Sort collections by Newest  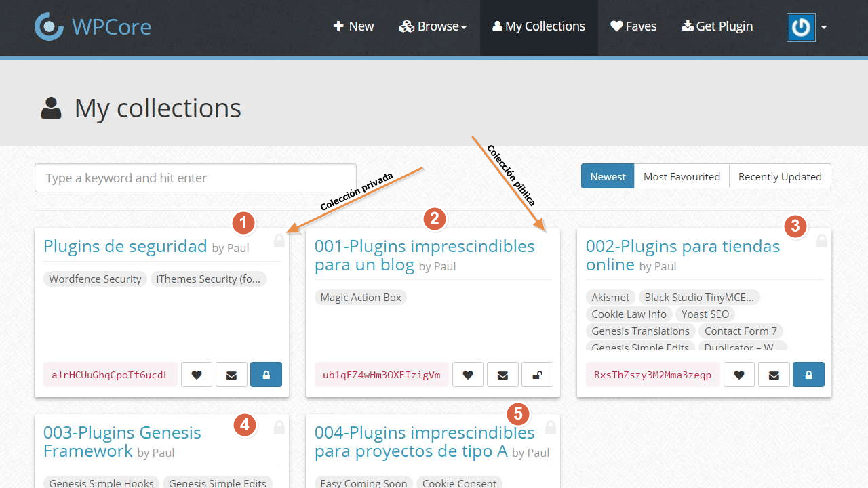click(x=608, y=176)
